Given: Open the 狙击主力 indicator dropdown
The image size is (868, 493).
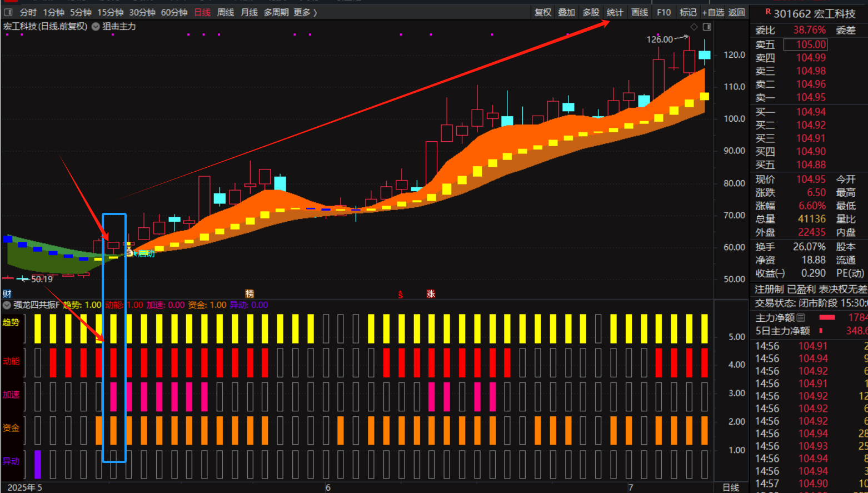Looking at the screenshot, I should pos(96,27).
